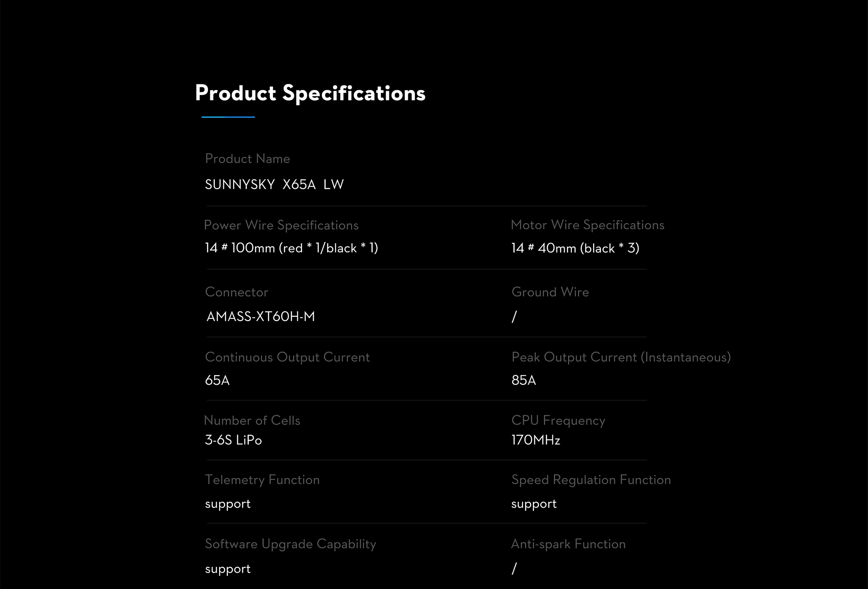Click the Product Name label
Image resolution: width=868 pixels, height=589 pixels.
247,159
